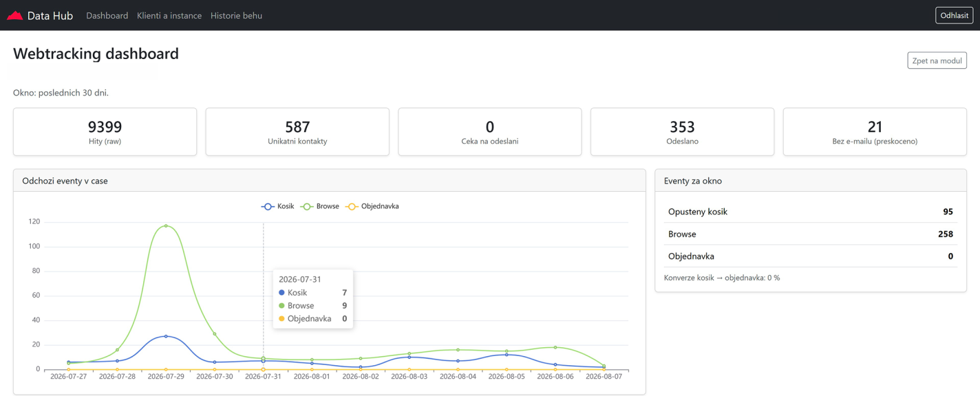The height and width of the screenshot is (396, 980).
Task: Click the Objednavka row in Eventy za okno
Action: coord(811,256)
